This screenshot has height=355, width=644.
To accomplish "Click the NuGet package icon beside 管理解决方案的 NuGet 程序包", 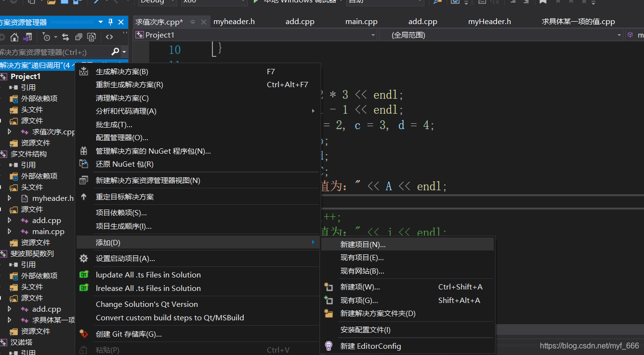I will coord(84,151).
